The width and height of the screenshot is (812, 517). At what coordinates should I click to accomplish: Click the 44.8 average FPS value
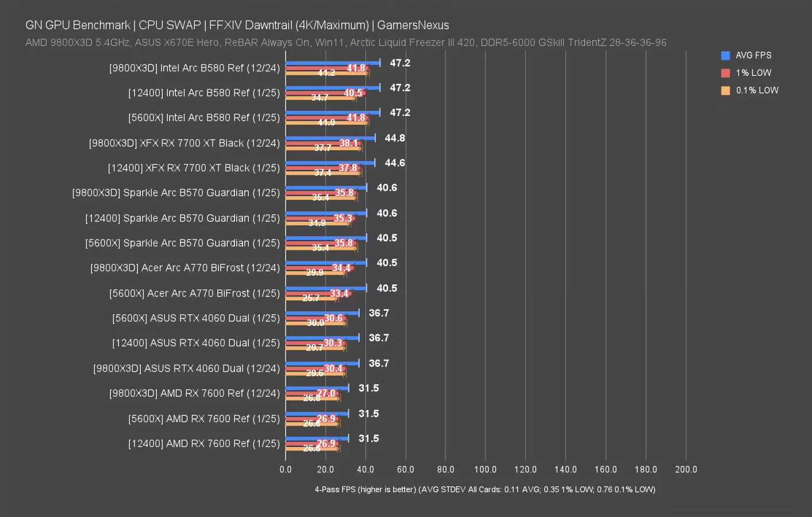pos(395,138)
